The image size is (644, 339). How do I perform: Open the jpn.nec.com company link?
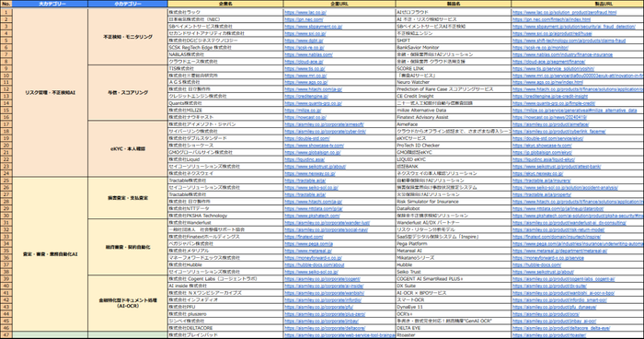click(x=304, y=19)
